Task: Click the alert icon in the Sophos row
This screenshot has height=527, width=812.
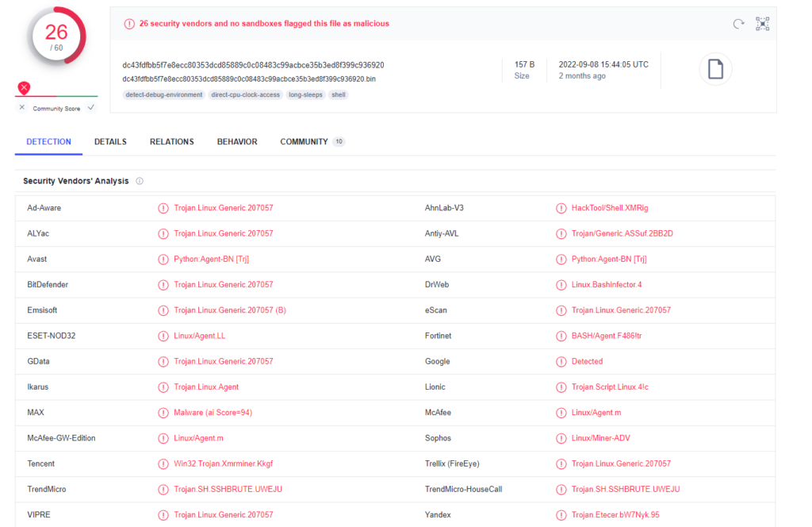Action: (x=561, y=438)
